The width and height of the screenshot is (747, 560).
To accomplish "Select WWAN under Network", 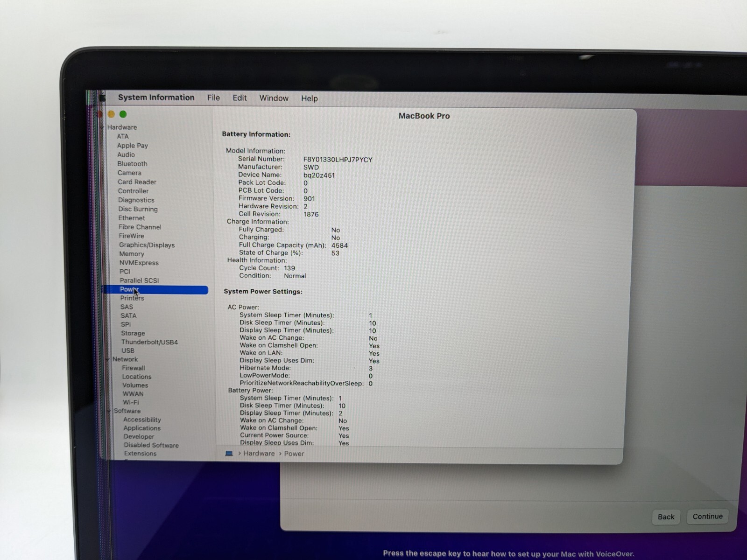I will click(133, 394).
